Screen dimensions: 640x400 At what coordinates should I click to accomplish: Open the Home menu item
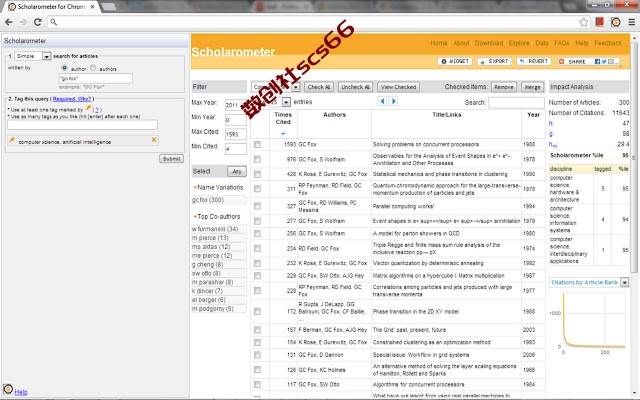click(x=439, y=43)
